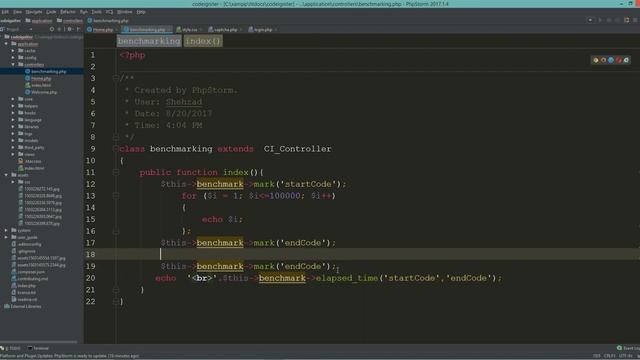This screenshot has height=360, width=640.
Task: Click 'CI_Controller' in the class declaration
Action: [x=297, y=149]
